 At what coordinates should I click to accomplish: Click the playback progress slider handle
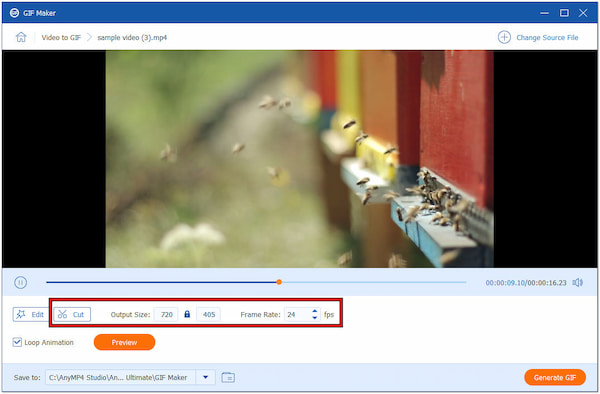279,282
